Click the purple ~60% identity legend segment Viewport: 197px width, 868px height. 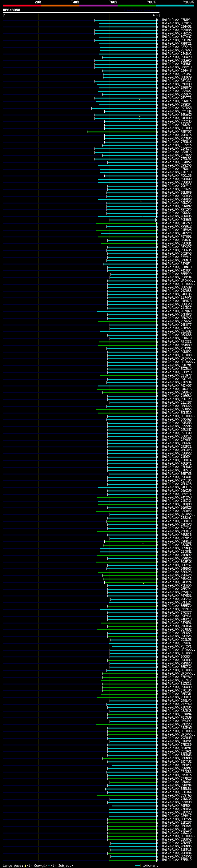pos(98,6)
